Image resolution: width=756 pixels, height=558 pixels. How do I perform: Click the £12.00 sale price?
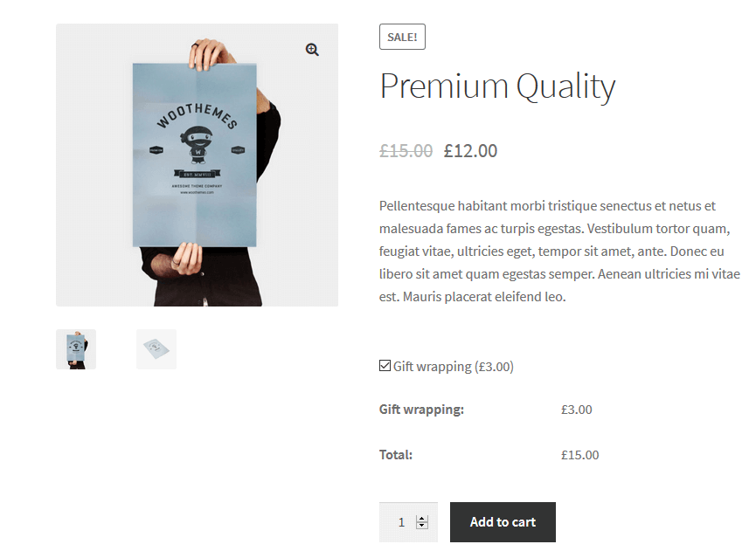(x=470, y=151)
